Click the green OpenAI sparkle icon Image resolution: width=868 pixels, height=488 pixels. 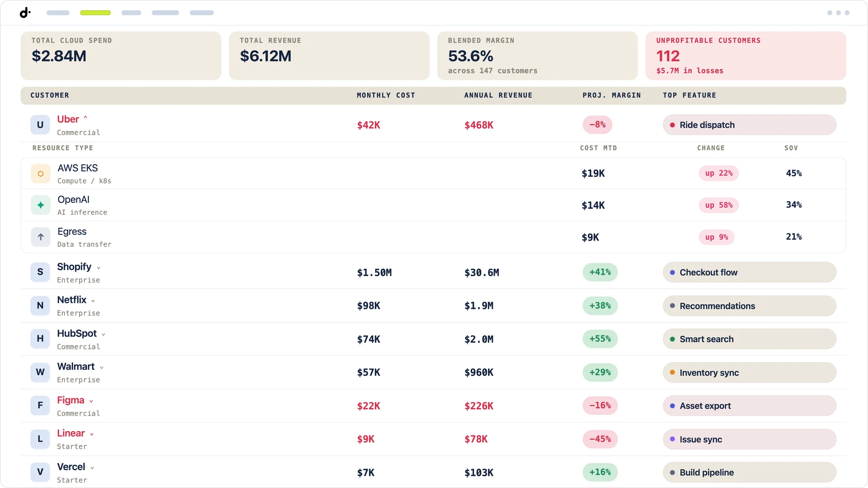pos(41,205)
